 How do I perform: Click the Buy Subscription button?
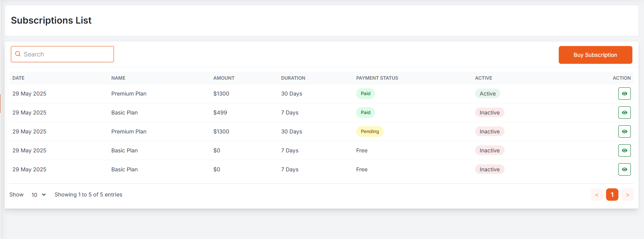595,55
